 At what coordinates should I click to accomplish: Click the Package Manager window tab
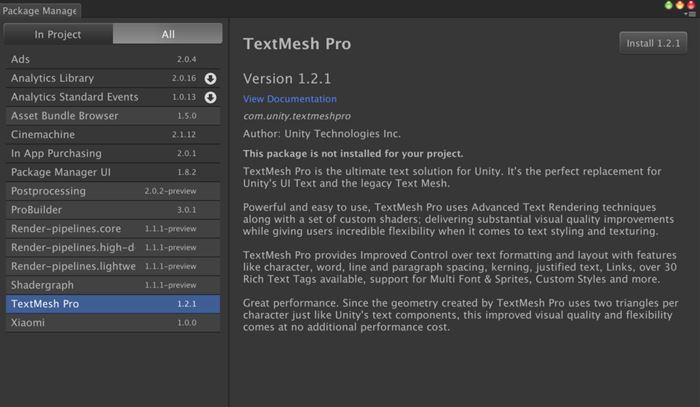pos(41,10)
